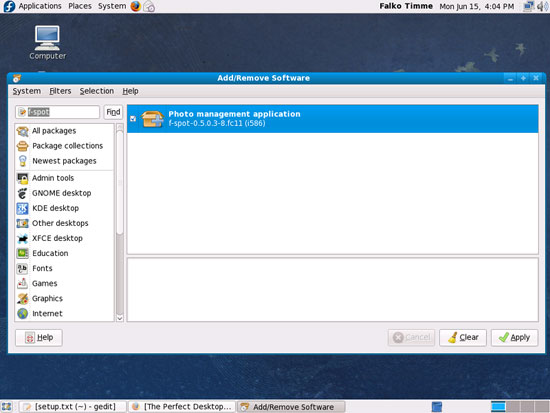
Task: Click the Apply button
Action: pyautogui.click(x=514, y=338)
